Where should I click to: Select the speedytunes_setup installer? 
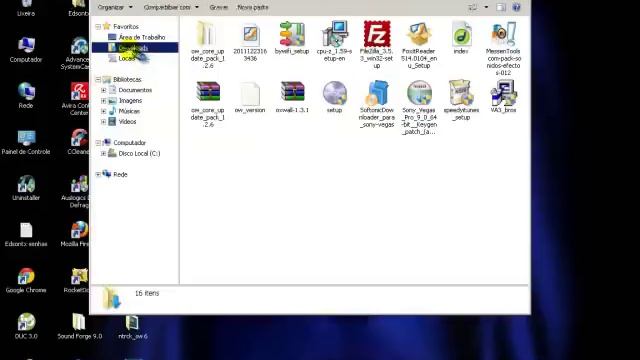[x=461, y=93]
